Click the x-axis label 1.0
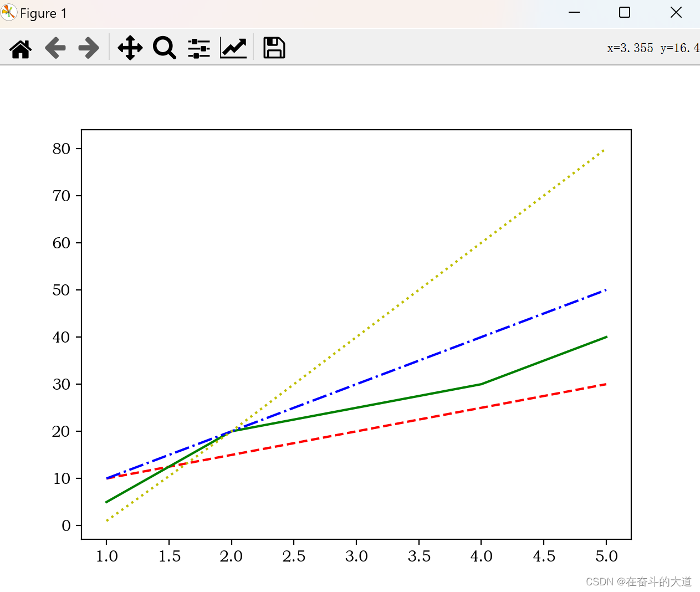The height and width of the screenshot is (592, 700). 106,556
